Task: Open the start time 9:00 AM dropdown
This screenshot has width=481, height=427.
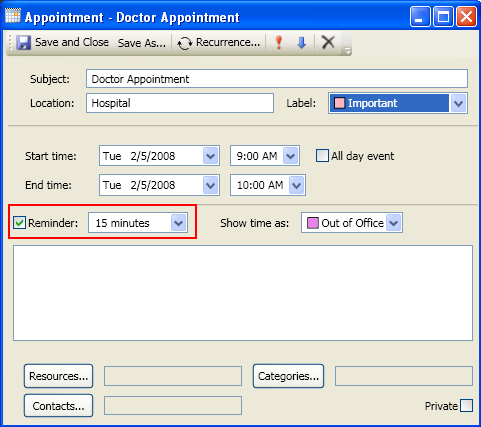Action: coord(290,156)
